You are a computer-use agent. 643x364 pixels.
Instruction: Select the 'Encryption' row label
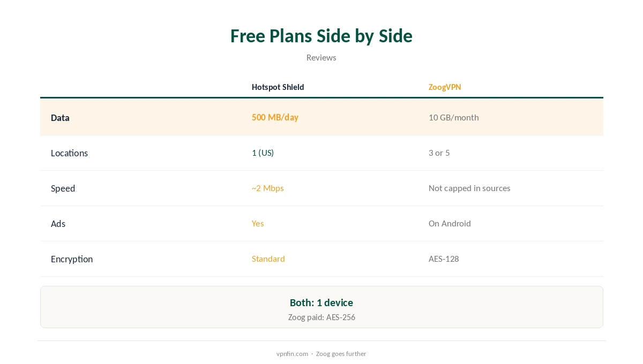tap(72, 259)
